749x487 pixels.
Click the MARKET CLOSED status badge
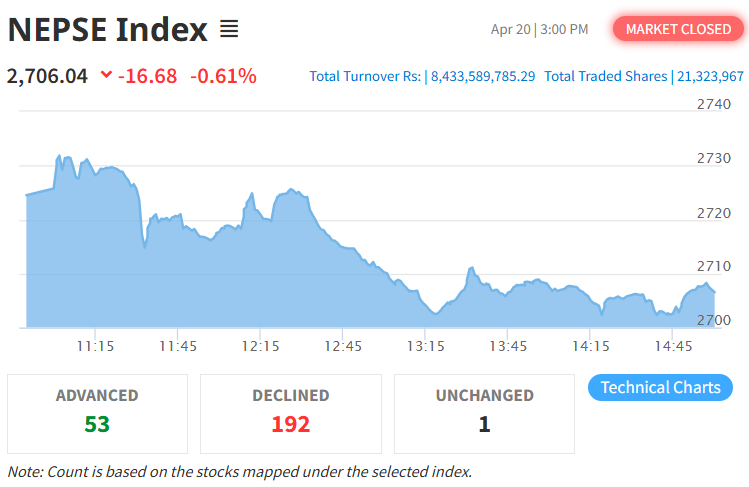coord(678,29)
